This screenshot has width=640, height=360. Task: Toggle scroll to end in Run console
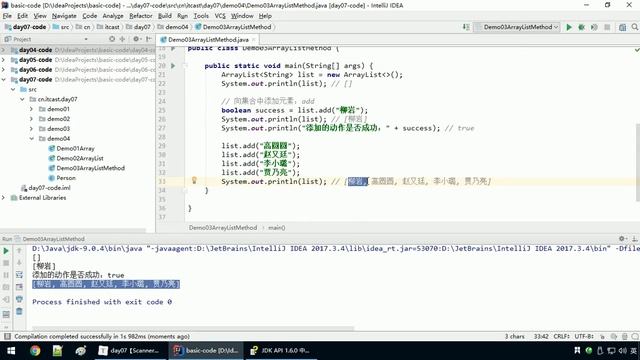pyautogui.click(x=19, y=287)
